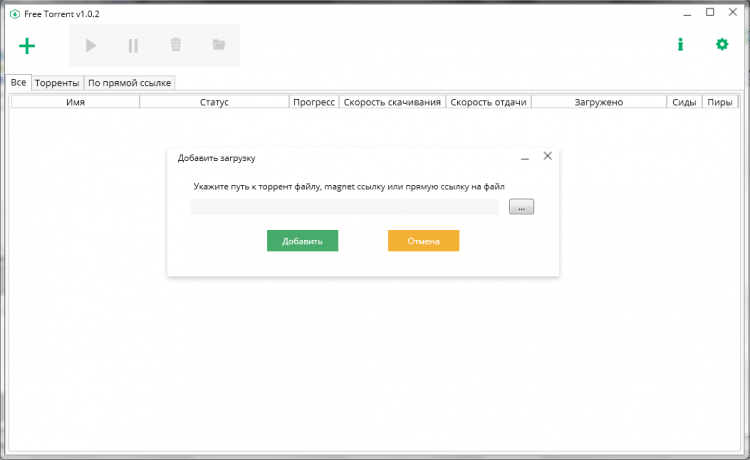This screenshot has height=460, width=750.
Task: Sort by the Прогресс column header
Action: tap(314, 102)
